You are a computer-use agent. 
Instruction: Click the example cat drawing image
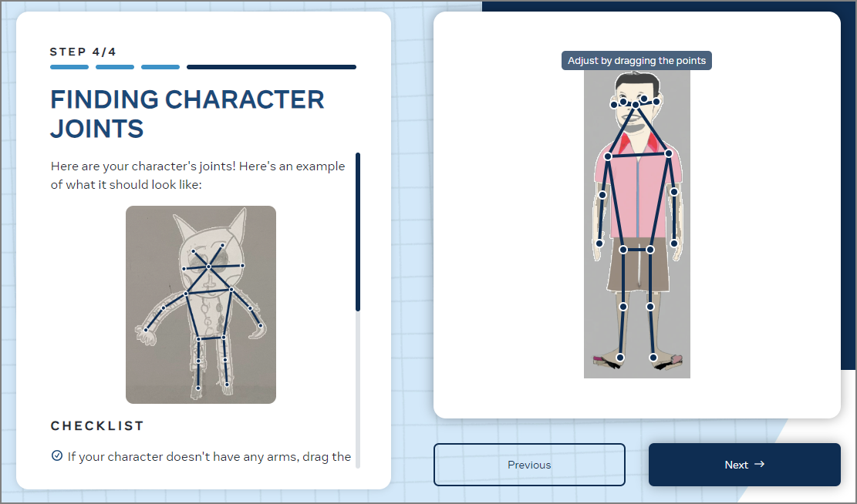click(x=201, y=304)
